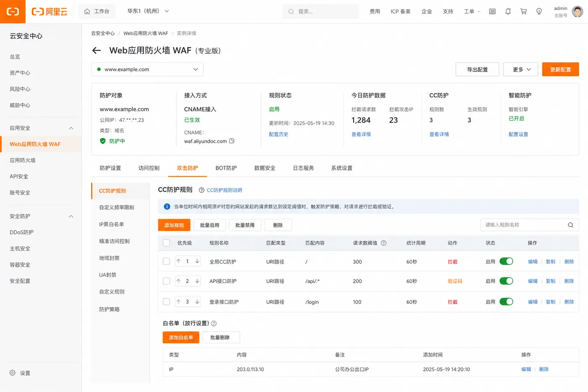Check the select-all rules header checkbox
This screenshot has height=392, width=588.
coord(166,243)
